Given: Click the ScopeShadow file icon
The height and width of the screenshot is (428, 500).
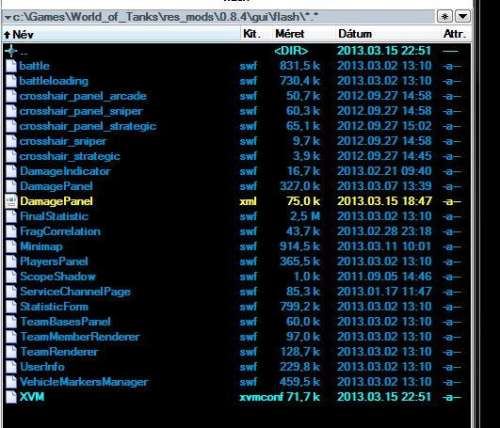Looking at the screenshot, I should coord(11,276).
